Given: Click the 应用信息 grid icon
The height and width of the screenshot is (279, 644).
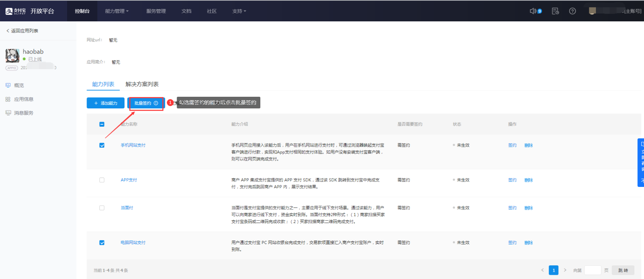Looking at the screenshot, I should pos(8,99).
